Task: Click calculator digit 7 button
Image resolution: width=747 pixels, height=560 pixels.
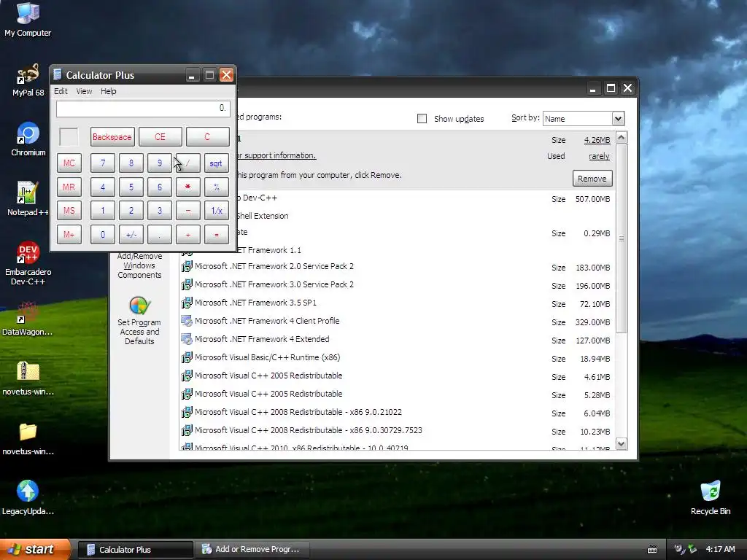Action: 102,163
